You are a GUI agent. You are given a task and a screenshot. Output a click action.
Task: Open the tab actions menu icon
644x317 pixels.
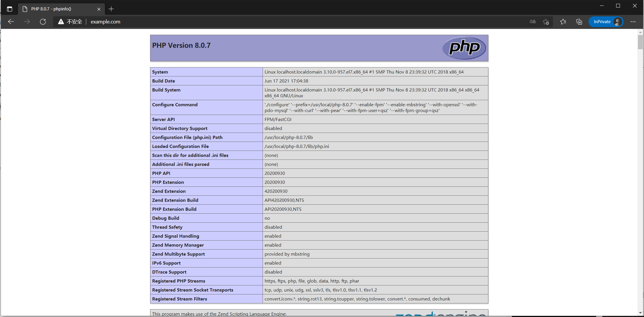point(10,9)
